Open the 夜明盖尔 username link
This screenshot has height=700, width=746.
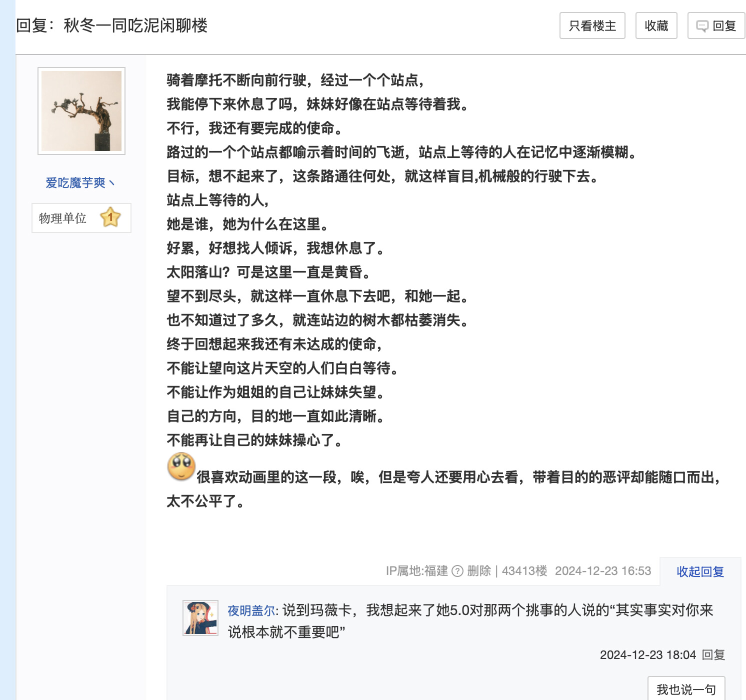pos(251,610)
